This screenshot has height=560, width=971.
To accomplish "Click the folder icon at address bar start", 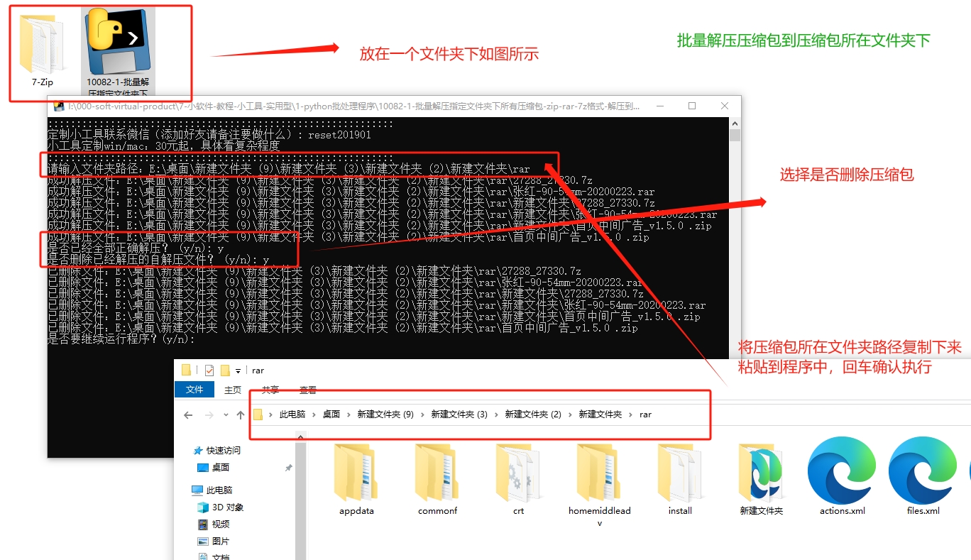I will click(x=258, y=414).
